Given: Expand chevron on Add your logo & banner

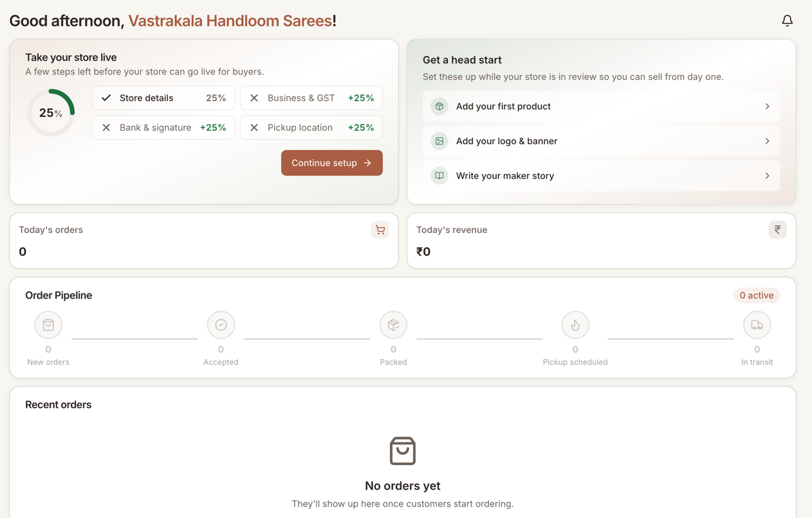Looking at the screenshot, I should (767, 141).
